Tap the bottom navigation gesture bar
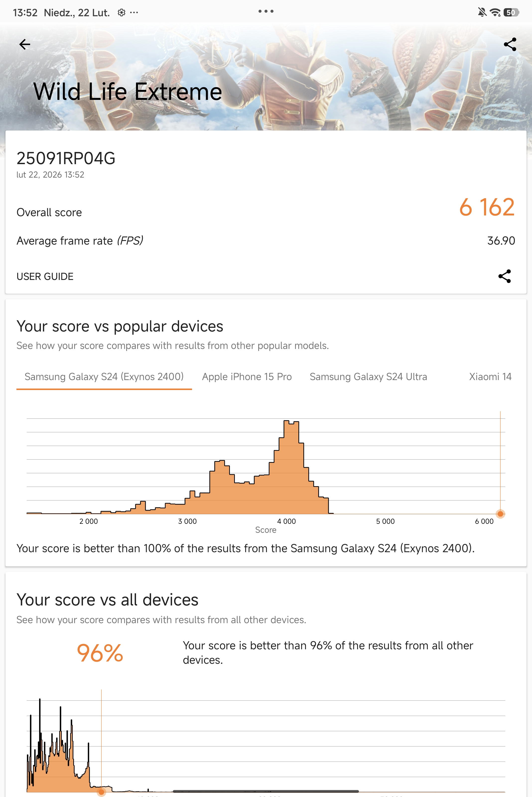The width and height of the screenshot is (532, 797). [266, 791]
